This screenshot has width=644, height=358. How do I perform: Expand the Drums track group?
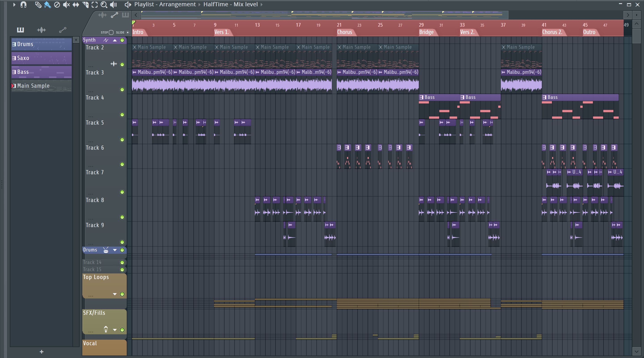[x=115, y=250]
